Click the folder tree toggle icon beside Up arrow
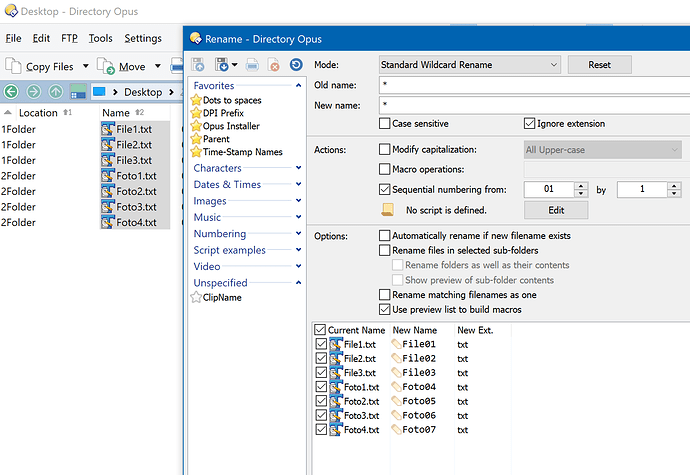Viewport: 690px width, 475px height. click(x=78, y=92)
